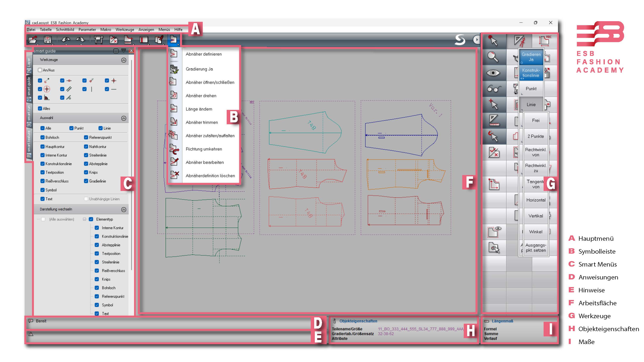Uncheck the Nahtkontur checkbox

pyautogui.click(x=86, y=147)
